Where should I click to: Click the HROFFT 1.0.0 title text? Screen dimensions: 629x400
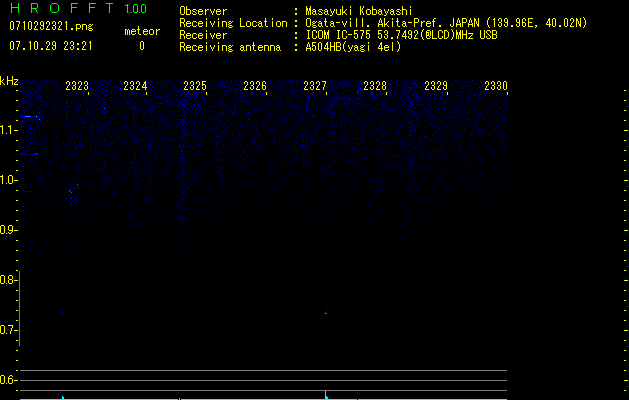tap(78, 8)
